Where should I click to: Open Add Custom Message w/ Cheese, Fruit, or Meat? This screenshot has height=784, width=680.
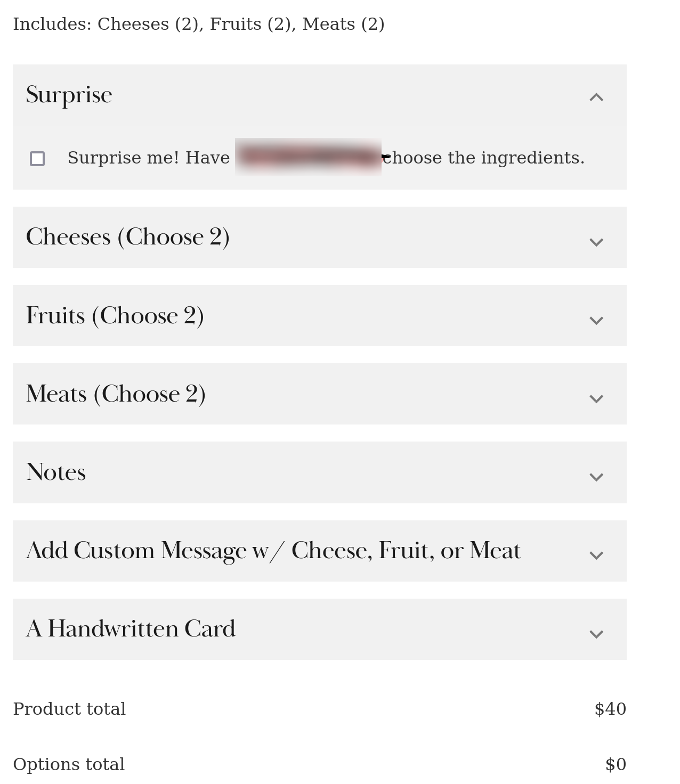(273, 551)
